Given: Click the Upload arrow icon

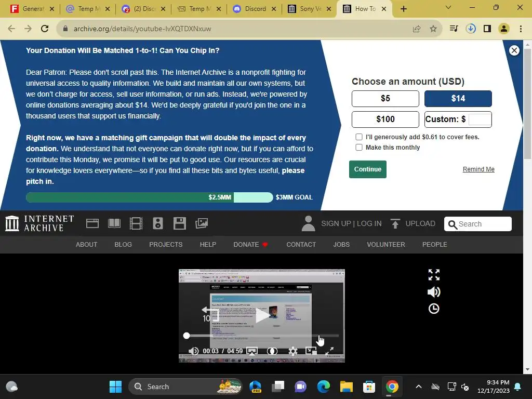Looking at the screenshot, I should coord(395,223).
